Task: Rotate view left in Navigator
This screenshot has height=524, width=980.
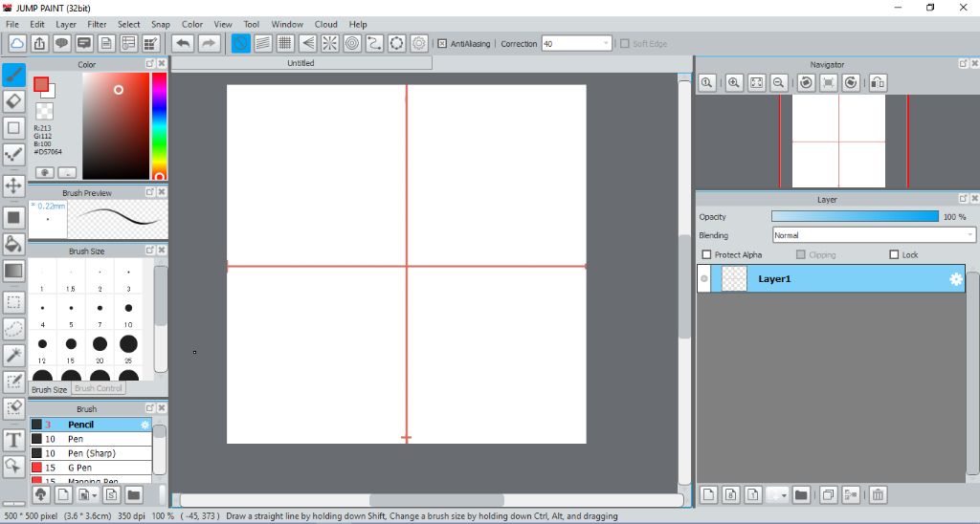Action: (x=806, y=82)
